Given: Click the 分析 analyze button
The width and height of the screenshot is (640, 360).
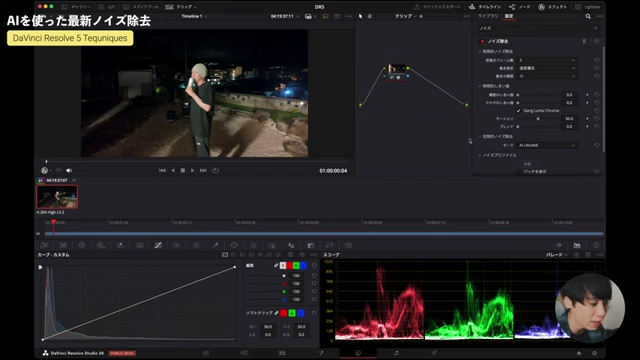Looking at the screenshot, I should (x=527, y=164).
